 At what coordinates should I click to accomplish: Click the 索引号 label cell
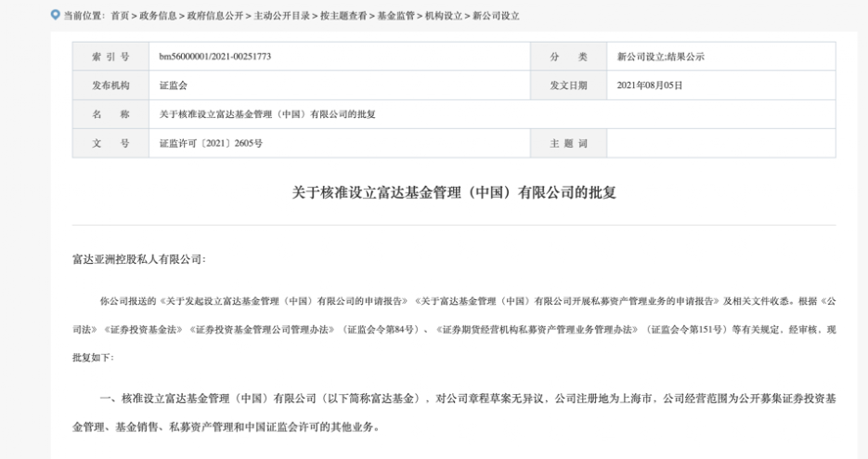click(110, 57)
